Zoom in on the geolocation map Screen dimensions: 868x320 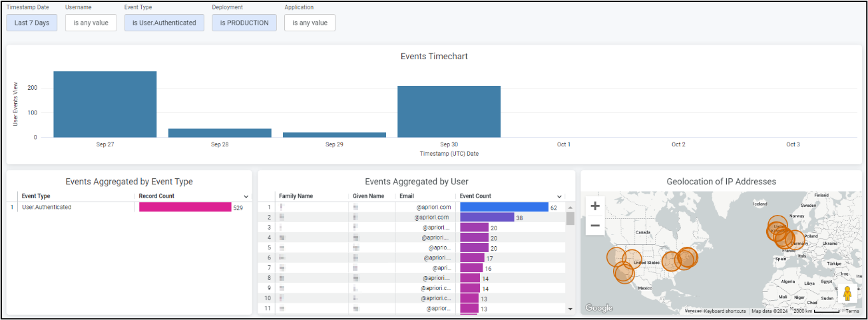click(x=595, y=206)
